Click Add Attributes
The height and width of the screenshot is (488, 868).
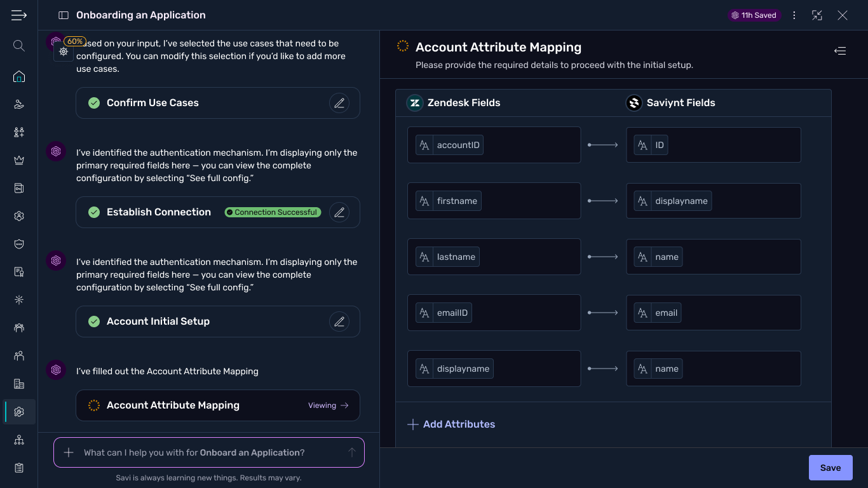(451, 424)
